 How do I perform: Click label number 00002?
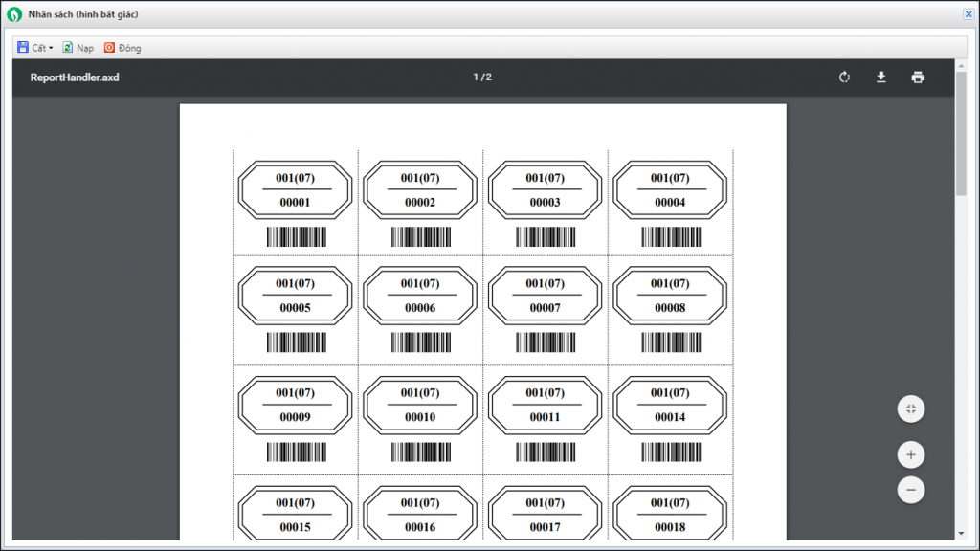[x=420, y=203]
